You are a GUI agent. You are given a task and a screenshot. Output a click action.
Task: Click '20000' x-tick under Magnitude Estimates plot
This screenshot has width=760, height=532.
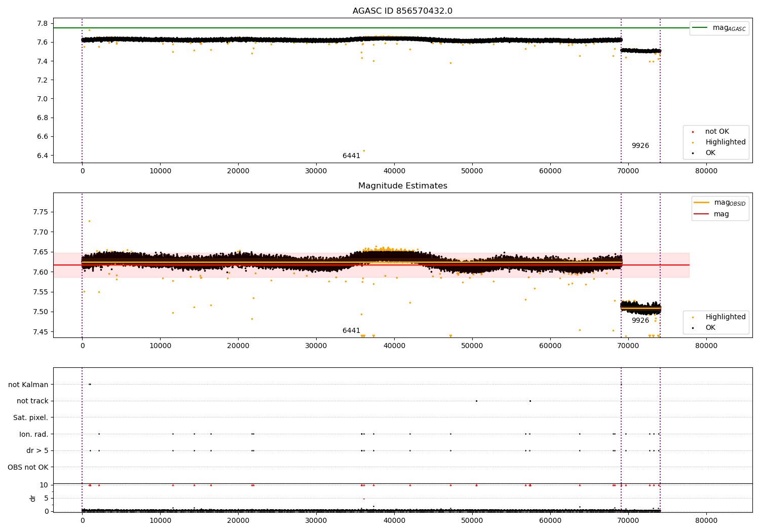tap(238, 346)
